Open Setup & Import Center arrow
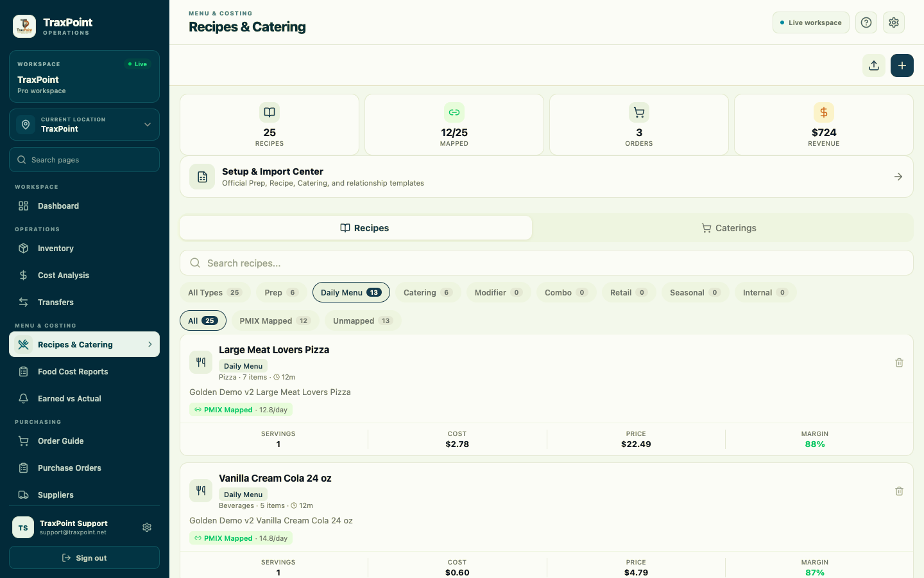 tap(898, 177)
